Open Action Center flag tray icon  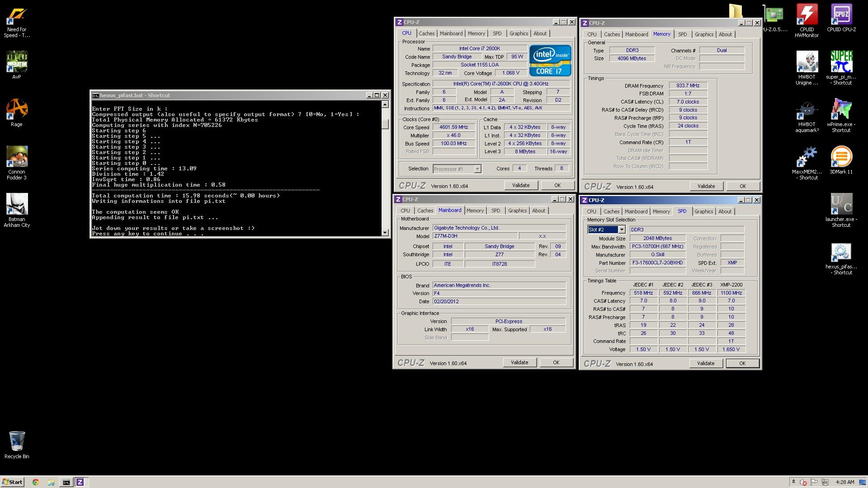[x=814, y=482]
